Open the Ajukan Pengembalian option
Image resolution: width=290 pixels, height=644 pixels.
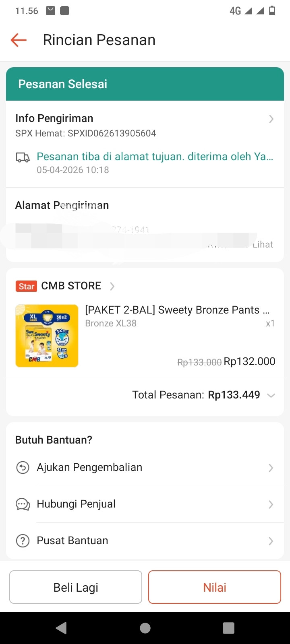coord(89,467)
